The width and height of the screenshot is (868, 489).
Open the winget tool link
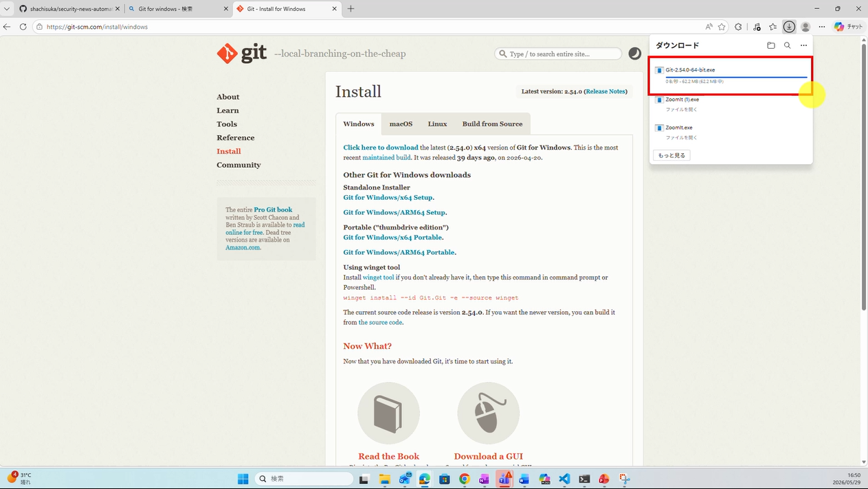[379, 277]
